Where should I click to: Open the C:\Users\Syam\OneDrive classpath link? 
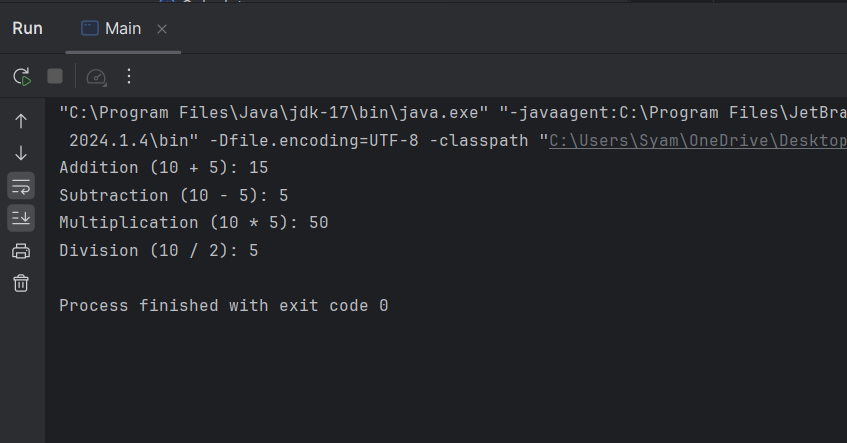[697, 140]
